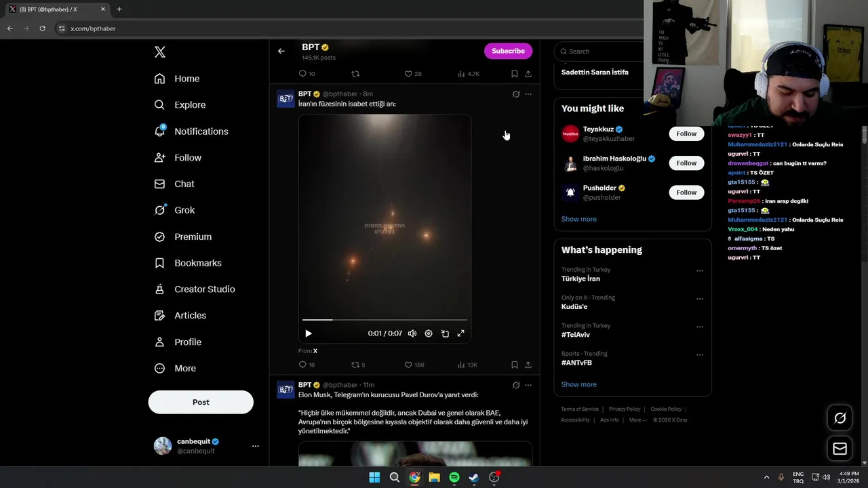Show more trends under What's happening
This screenshot has width=868, height=488.
click(579, 384)
